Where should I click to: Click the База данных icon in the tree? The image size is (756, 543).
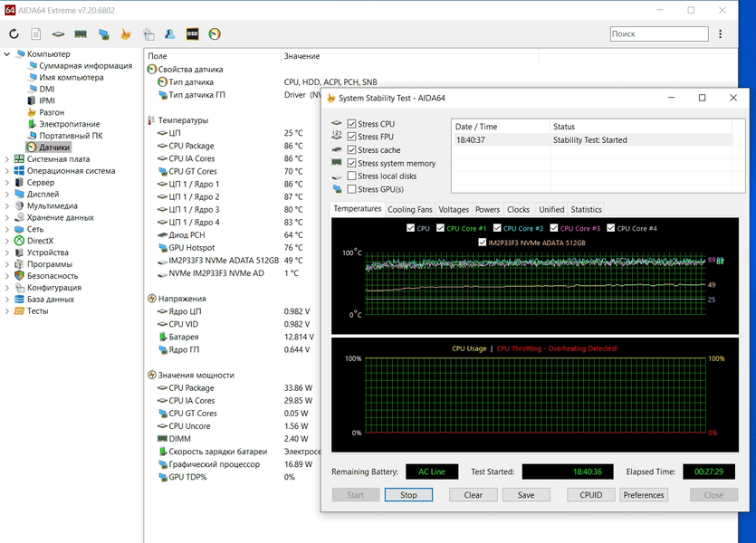click(x=19, y=299)
